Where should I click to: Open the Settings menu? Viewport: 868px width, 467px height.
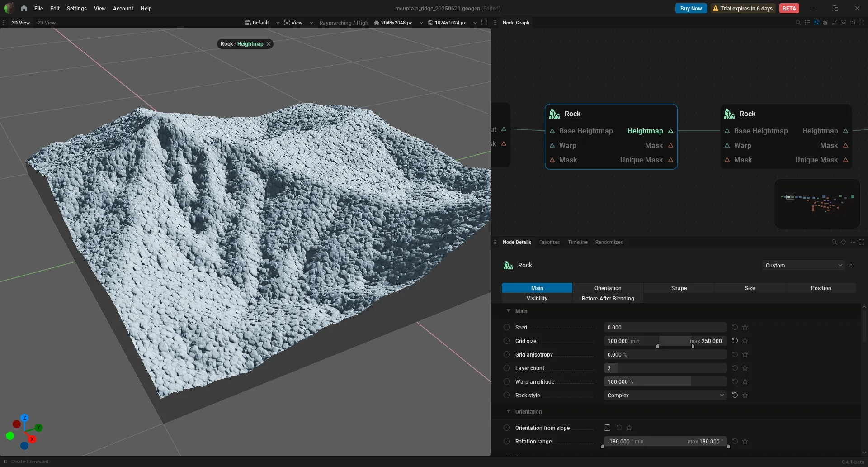[x=76, y=8]
